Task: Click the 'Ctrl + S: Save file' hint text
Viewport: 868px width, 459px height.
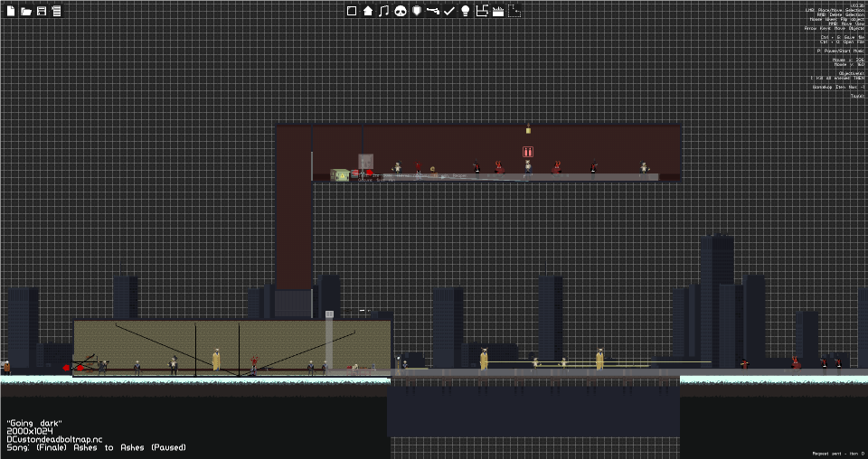Action: pos(842,37)
